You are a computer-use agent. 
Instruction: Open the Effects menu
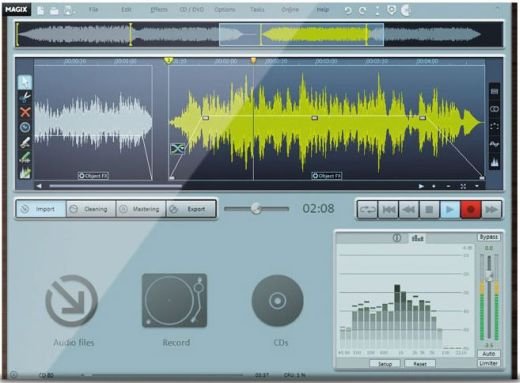coord(159,10)
